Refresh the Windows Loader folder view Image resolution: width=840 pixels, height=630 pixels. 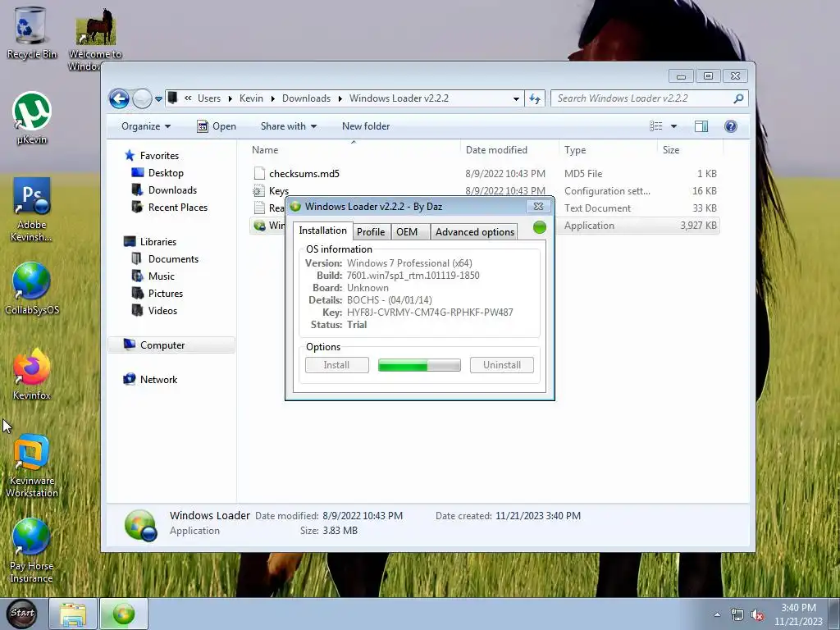tap(535, 98)
